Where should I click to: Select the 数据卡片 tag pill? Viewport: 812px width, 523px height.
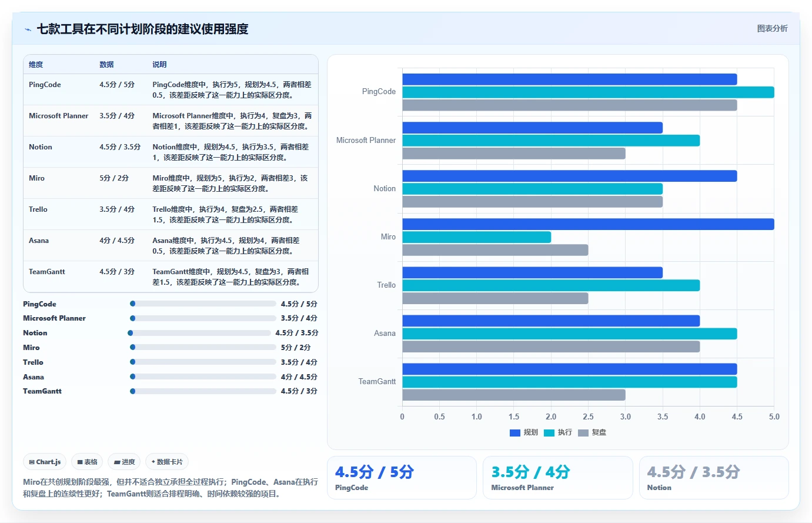167,462
